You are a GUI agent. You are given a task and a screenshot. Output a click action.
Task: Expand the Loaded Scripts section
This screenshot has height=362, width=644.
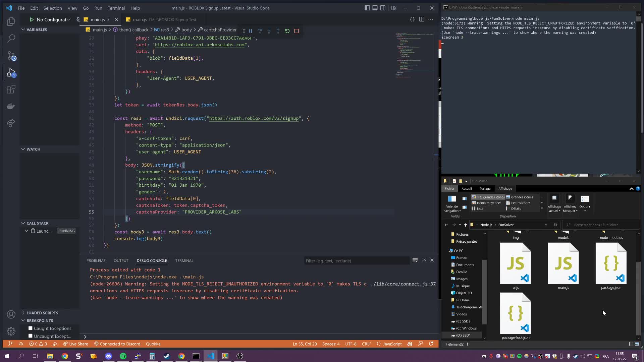(x=23, y=313)
